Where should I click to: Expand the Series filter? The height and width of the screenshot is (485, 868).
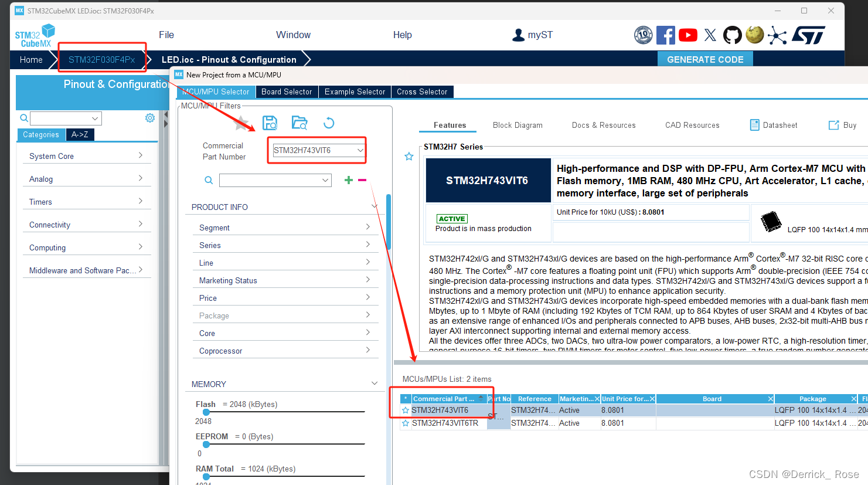(368, 245)
